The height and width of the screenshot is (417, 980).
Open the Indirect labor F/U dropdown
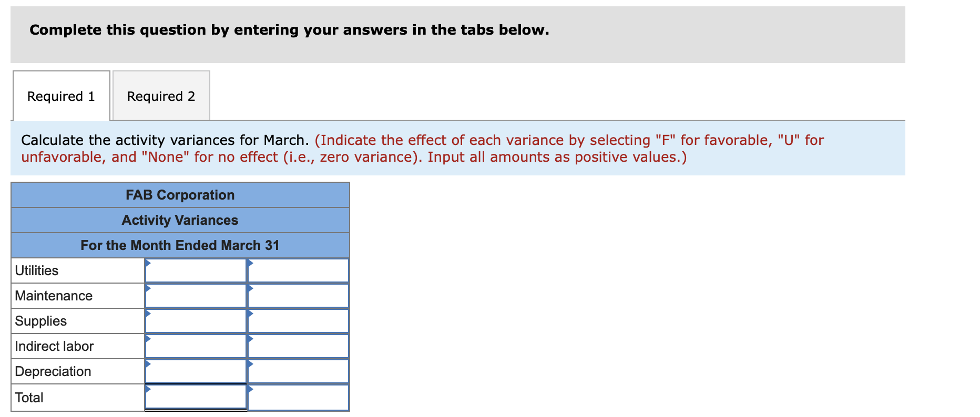pyautogui.click(x=298, y=346)
